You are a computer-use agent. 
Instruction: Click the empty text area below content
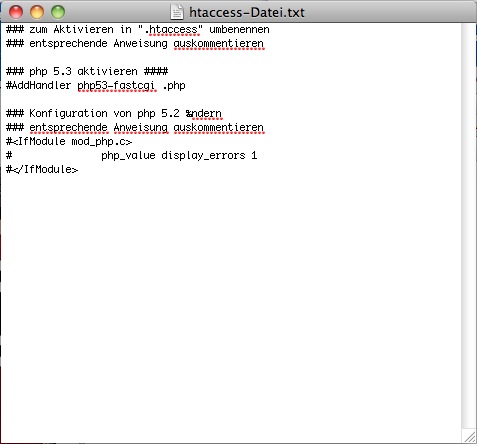coord(231,300)
